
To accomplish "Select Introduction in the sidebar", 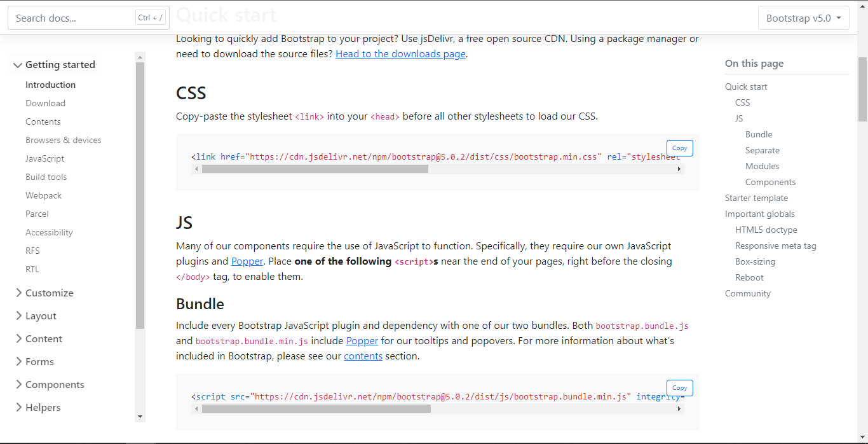I will [50, 85].
